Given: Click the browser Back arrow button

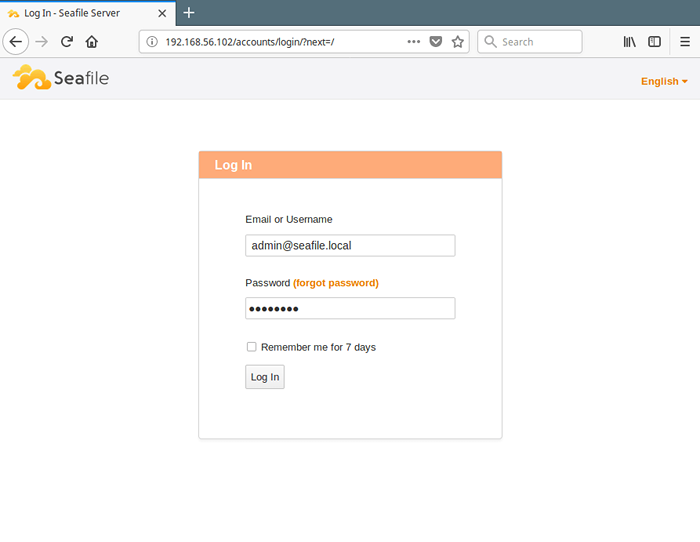Looking at the screenshot, I should [15, 42].
